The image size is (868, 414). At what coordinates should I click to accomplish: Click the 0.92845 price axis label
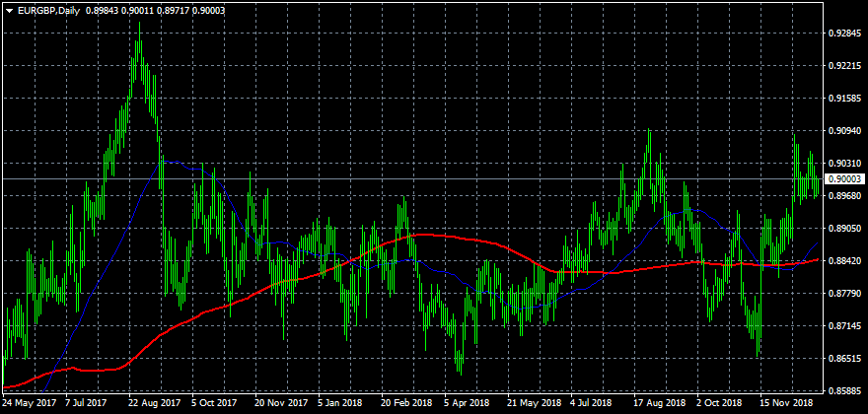coord(844,34)
